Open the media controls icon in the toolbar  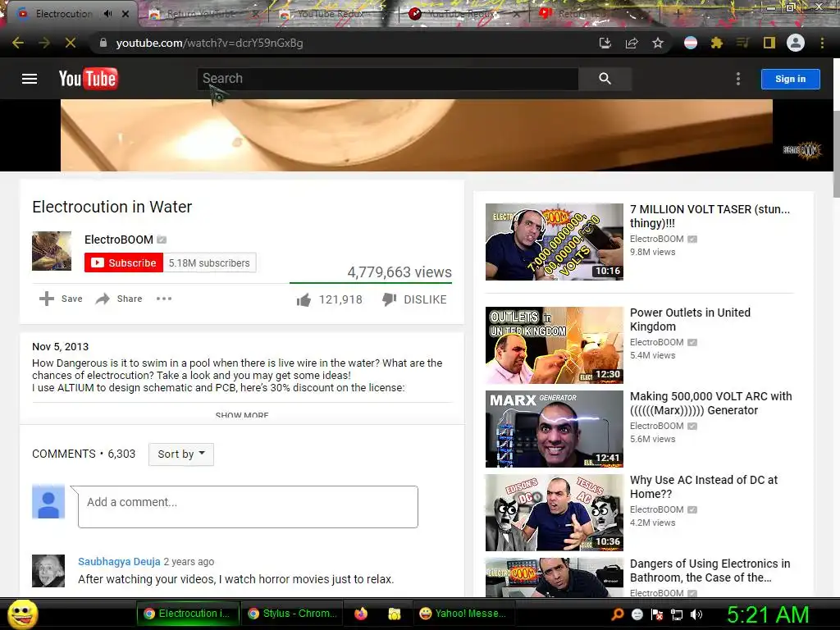(x=742, y=43)
